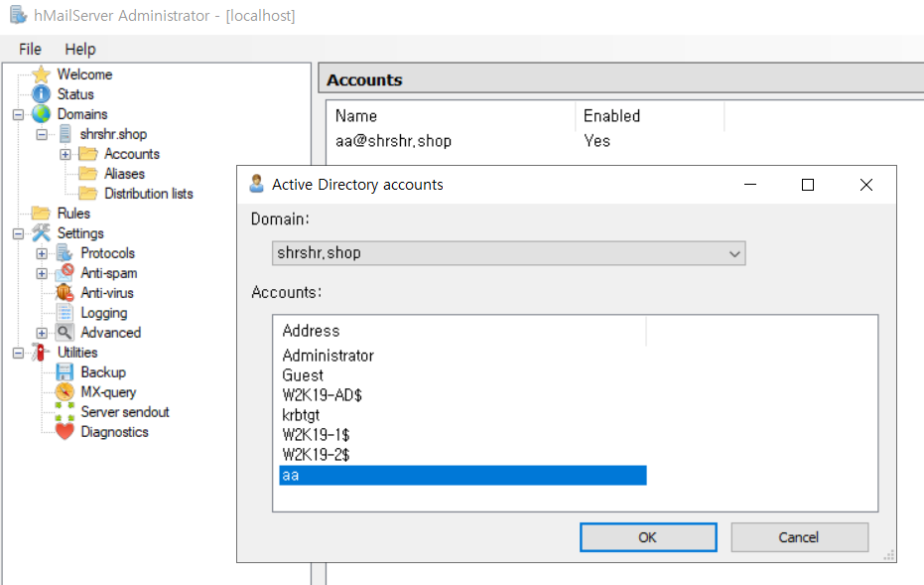Minimize the Active Directory accounts dialog
924x585 pixels.
750,185
